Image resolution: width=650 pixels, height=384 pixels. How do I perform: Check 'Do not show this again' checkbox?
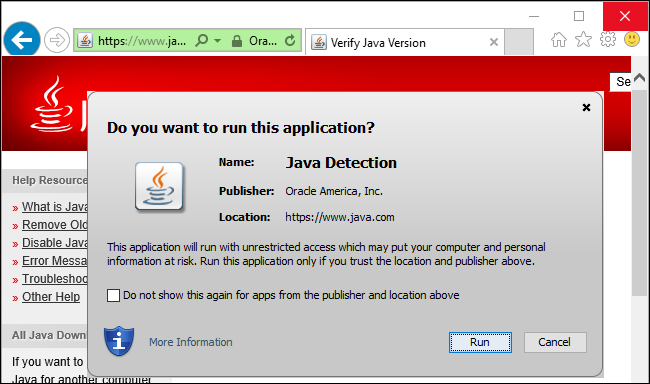(113, 295)
